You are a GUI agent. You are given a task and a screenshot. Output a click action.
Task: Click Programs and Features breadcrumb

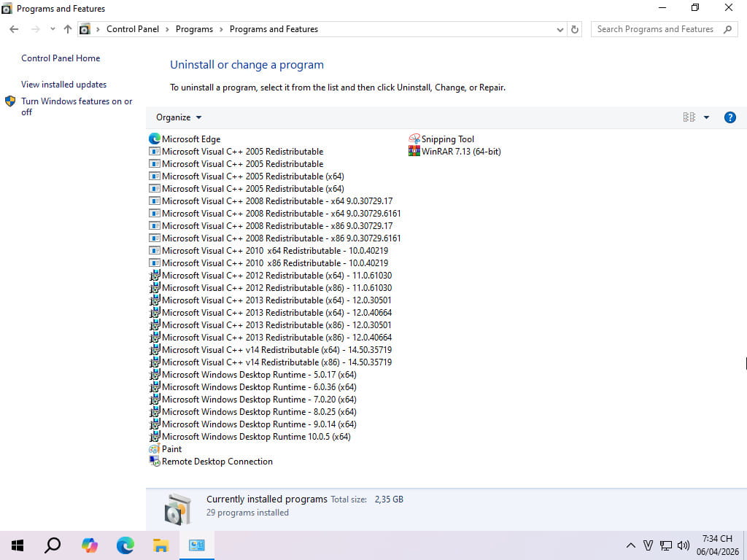pyautogui.click(x=274, y=29)
